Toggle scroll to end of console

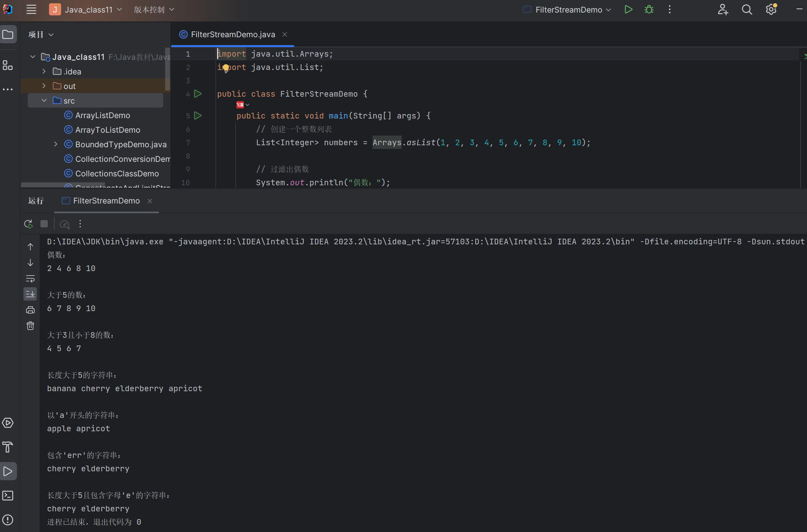point(30,294)
